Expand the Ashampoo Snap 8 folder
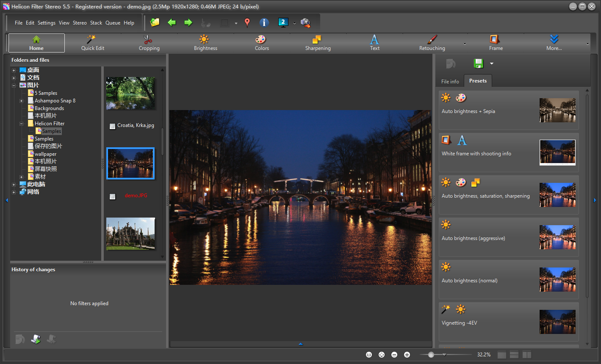The height and width of the screenshot is (364, 601). [21, 101]
